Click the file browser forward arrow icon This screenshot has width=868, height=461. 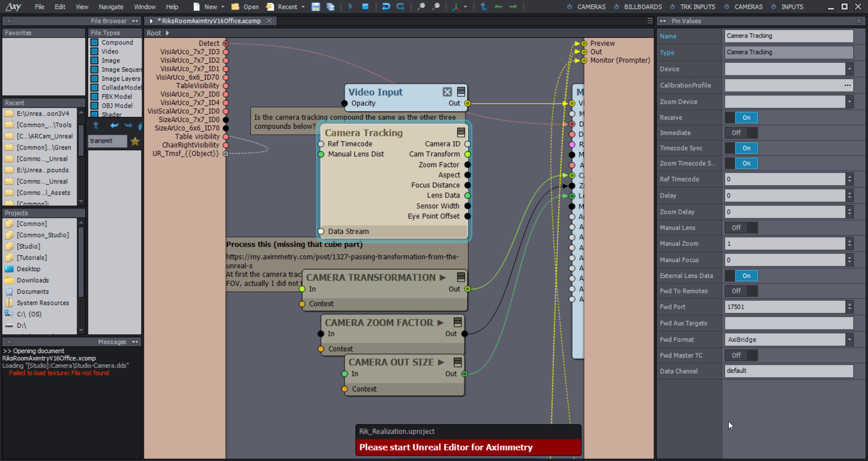click(128, 126)
